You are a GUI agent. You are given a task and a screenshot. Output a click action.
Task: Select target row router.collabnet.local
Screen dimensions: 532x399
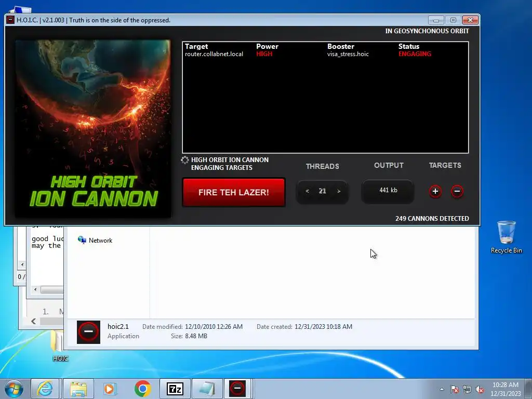pos(325,54)
